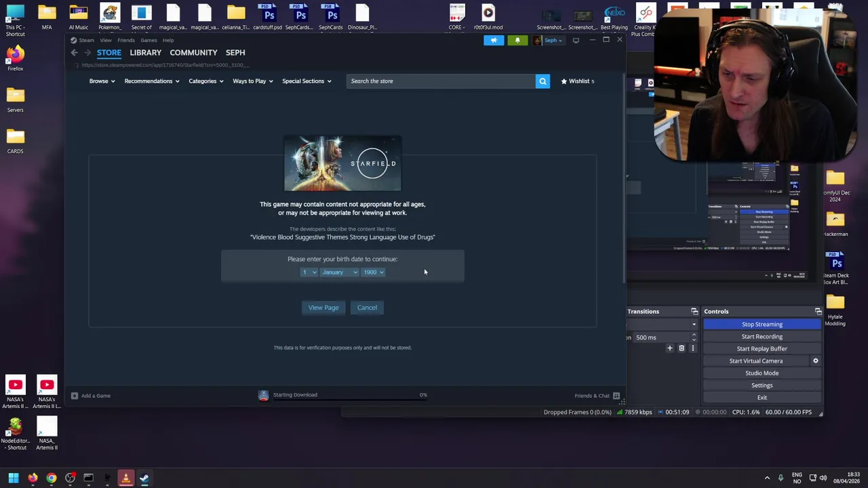Switch to the COMMUNITY tab
Image resolution: width=868 pixels, height=488 pixels.
[193, 53]
